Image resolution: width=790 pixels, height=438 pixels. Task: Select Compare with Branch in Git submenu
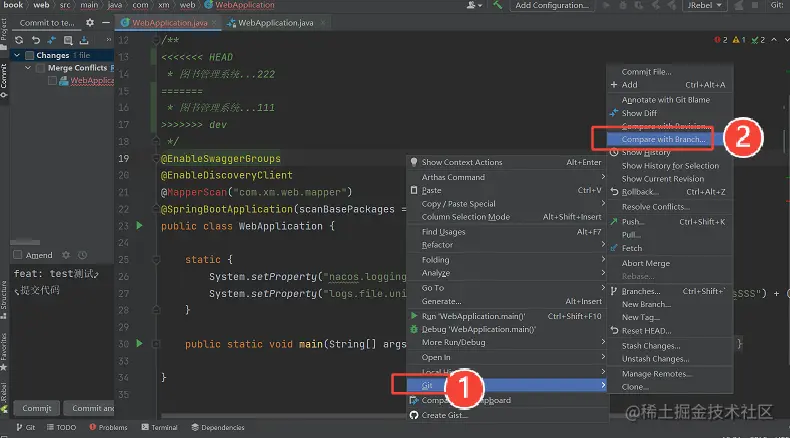[x=669, y=139]
